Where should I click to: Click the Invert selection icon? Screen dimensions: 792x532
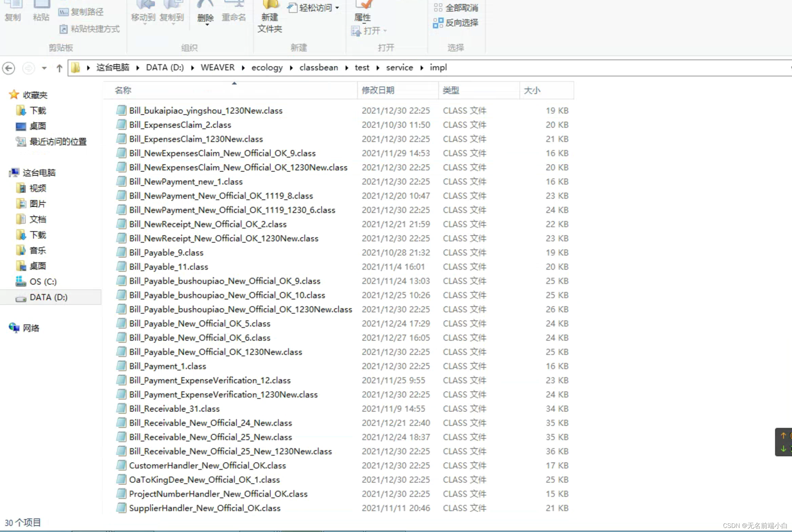438,23
